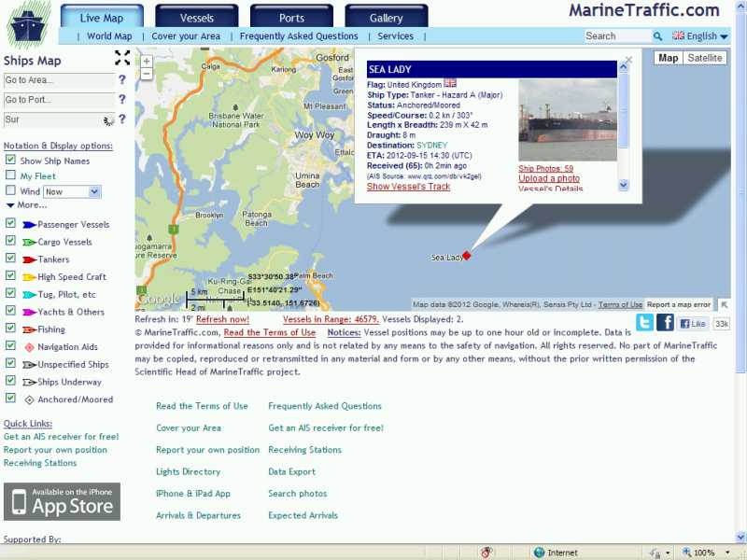
Task: Click the map zoom out minus button
Action: [x=147, y=74]
